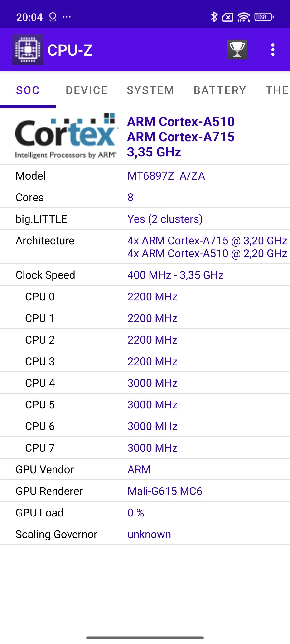Open the trophy benchmark icon
290x644 pixels.
coord(237,49)
